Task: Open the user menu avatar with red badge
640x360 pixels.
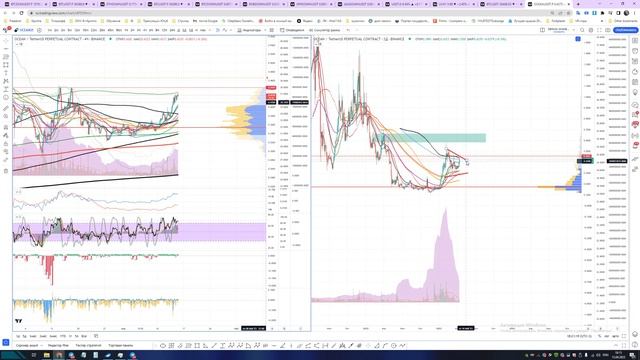Action: [7, 30]
